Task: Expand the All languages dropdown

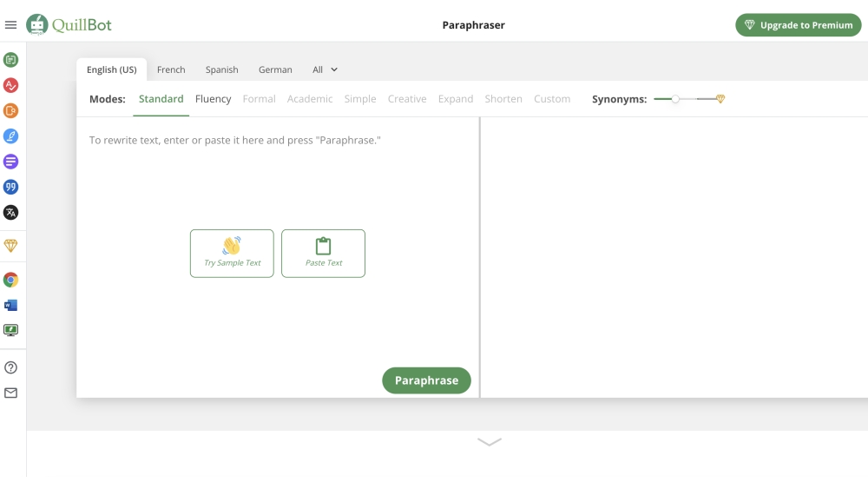Action: tap(325, 69)
